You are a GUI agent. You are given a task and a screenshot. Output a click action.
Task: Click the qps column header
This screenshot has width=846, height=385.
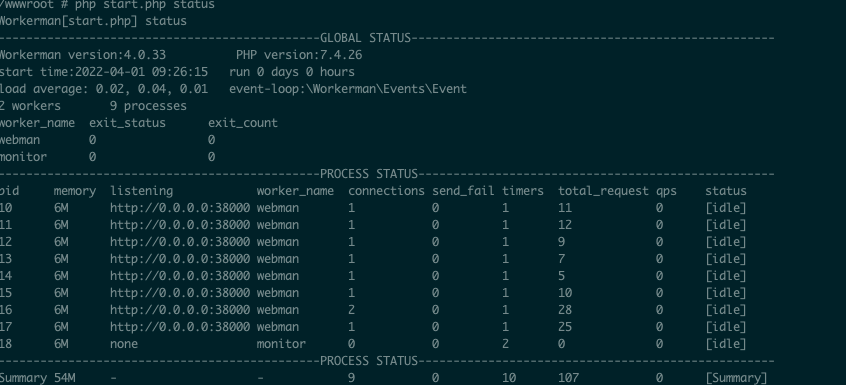tap(666, 191)
